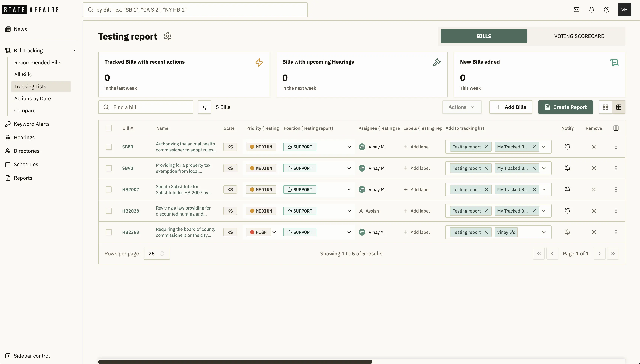The width and height of the screenshot is (640, 364).
Task: Open the VM user avatar menu
Action: (624, 10)
